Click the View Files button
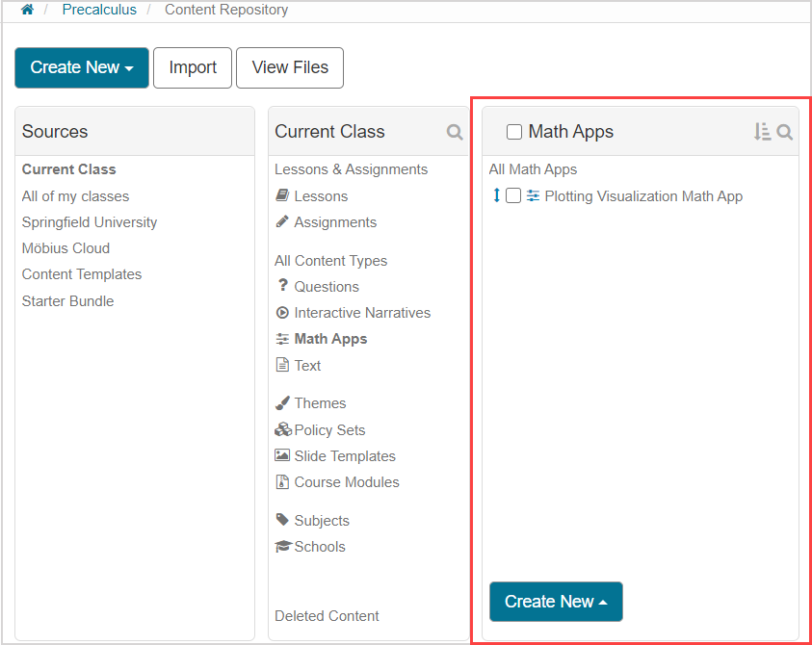Screen dimensions: 812x645 [290, 67]
